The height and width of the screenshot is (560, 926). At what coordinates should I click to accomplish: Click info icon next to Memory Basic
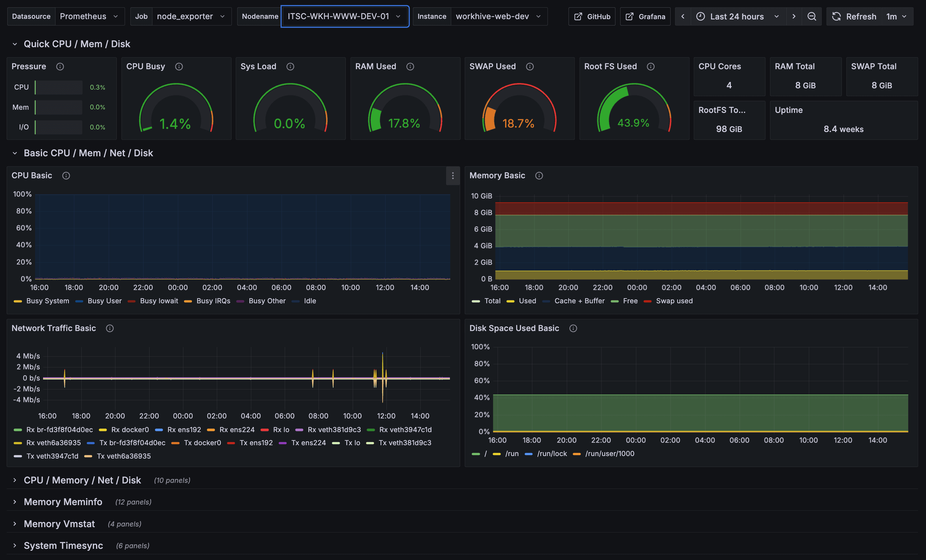pyautogui.click(x=539, y=175)
